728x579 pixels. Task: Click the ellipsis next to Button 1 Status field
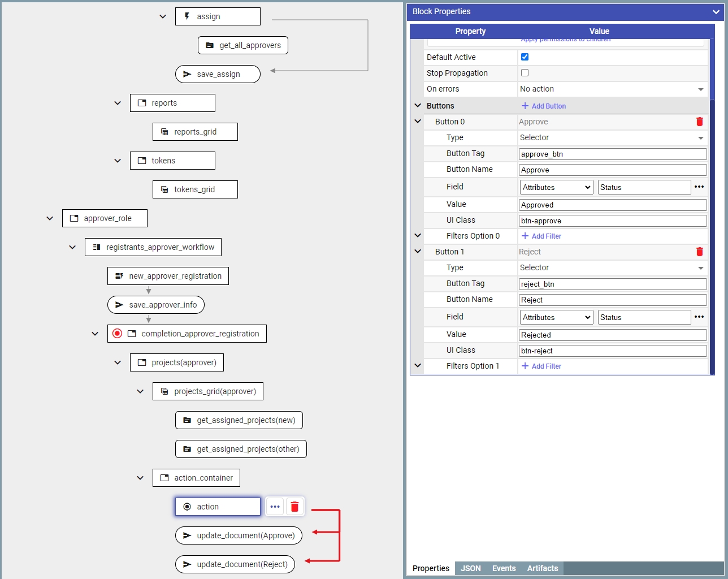[x=699, y=317]
